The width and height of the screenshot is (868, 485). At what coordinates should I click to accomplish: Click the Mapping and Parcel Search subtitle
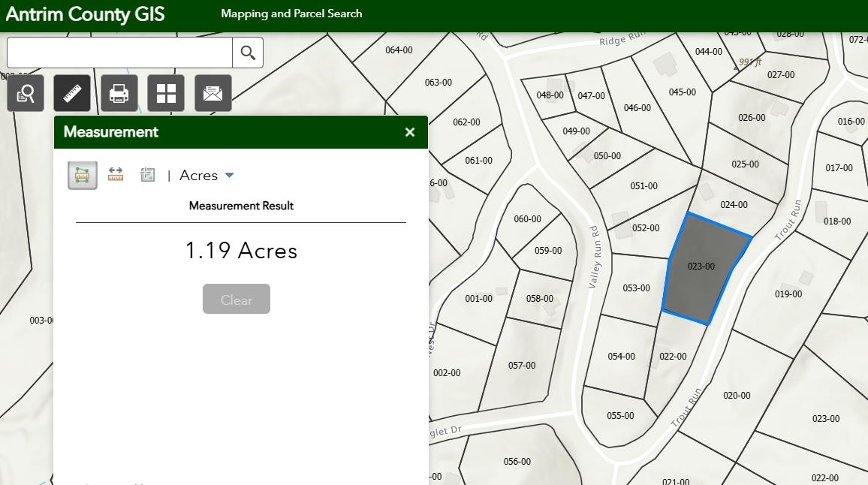(291, 14)
